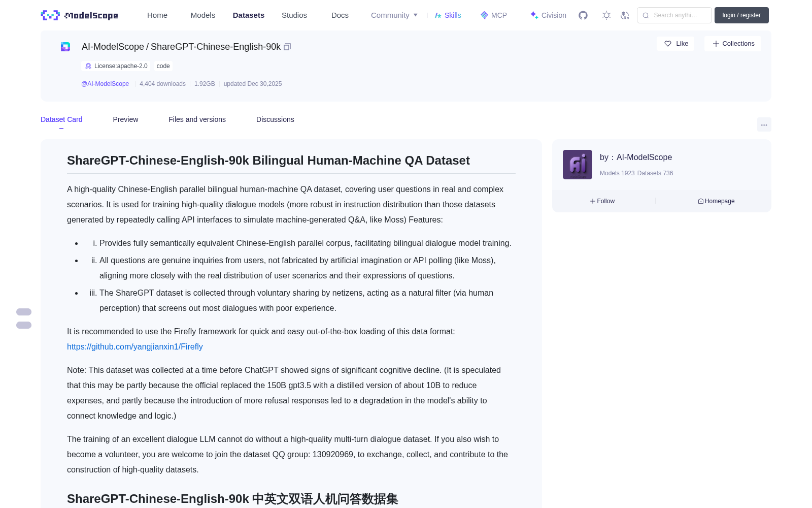Click AI-ModelScope in the breadcrumb title
This screenshot has width=812, height=508.
(x=113, y=47)
